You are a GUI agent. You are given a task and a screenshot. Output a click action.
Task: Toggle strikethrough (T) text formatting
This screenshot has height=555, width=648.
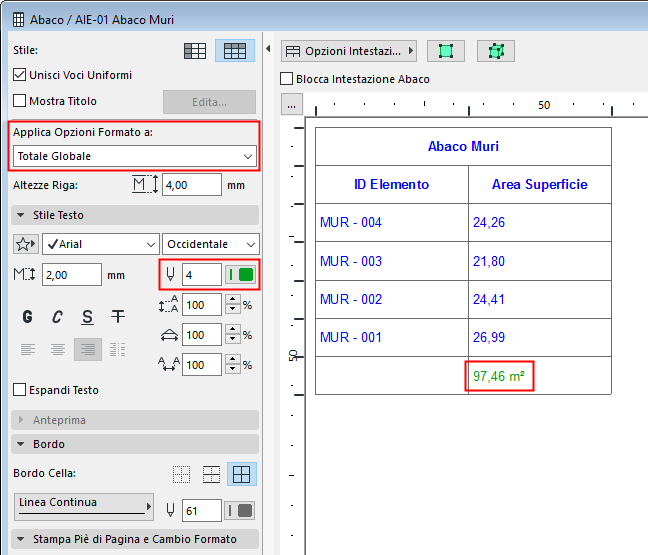(118, 317)
